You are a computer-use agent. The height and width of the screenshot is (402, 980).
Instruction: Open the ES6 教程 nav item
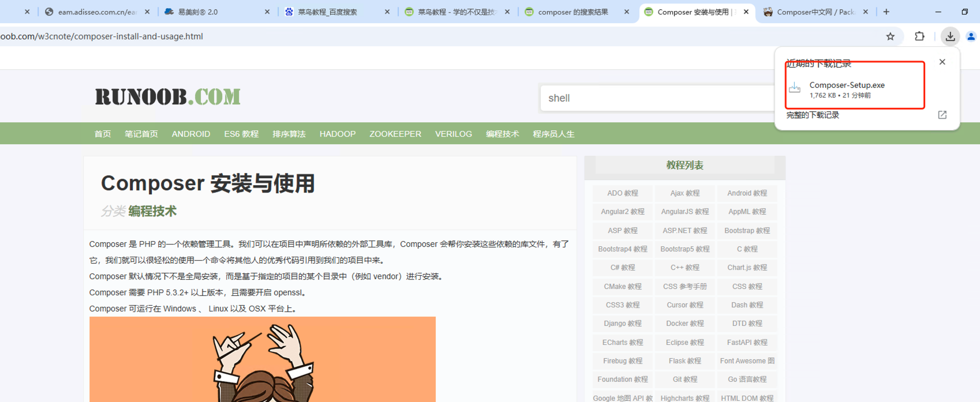click(x=241, y=134)
